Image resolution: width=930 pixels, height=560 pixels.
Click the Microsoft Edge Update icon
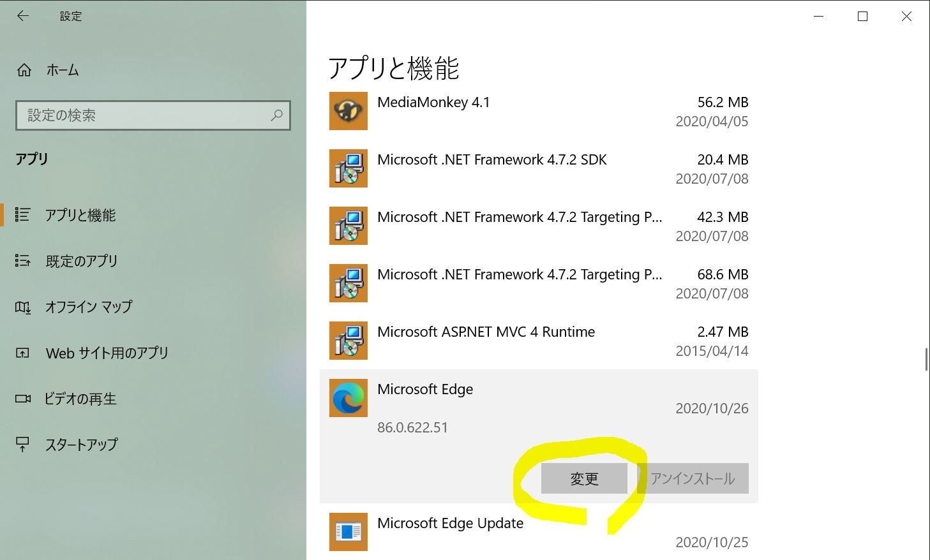pyautogui.click(x=349, y=532)
